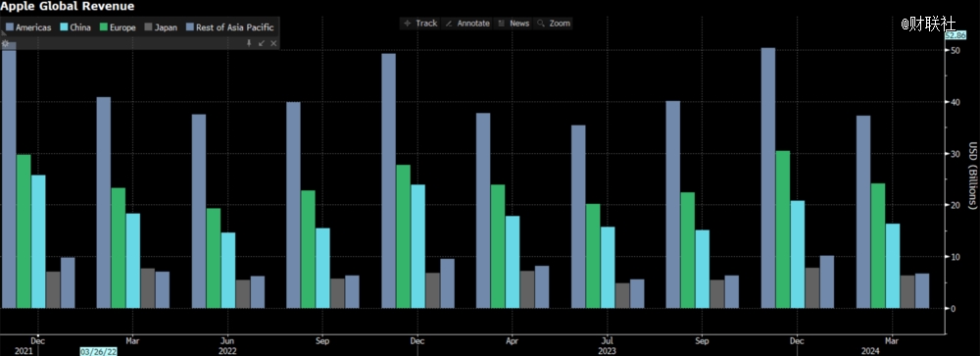980x356 pixels.
Task: Click the Europe bar for March 2024
Action: coord(877,245)
